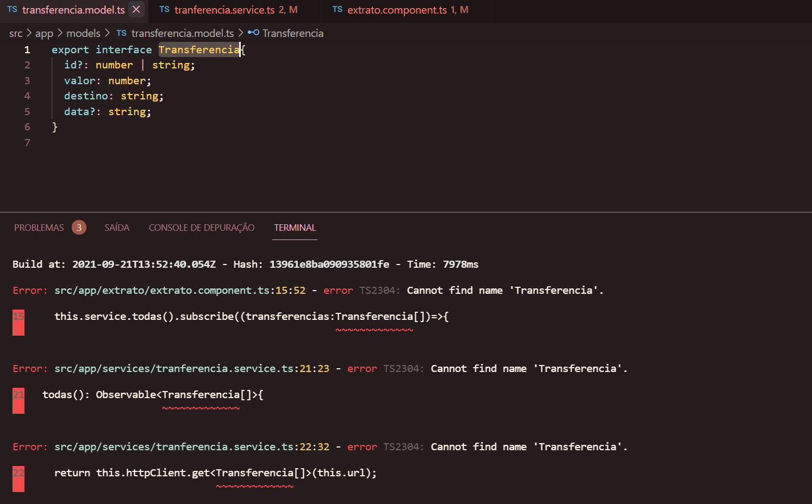Image resolution: width=812 pixels, height=504 pixels.
Task: Click transferencia.model.ts in breadcrumb
Action: pyautogui.click(x=183, y=34)
